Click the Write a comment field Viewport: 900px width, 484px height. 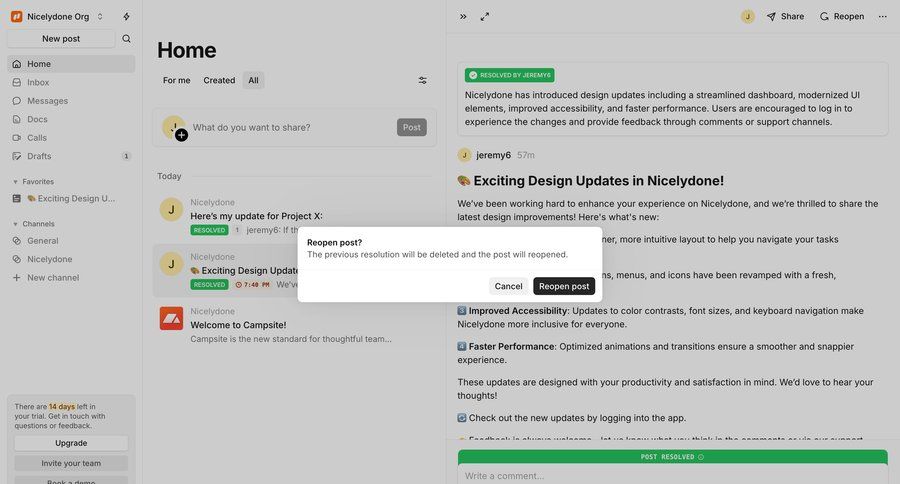coord(673,476)
